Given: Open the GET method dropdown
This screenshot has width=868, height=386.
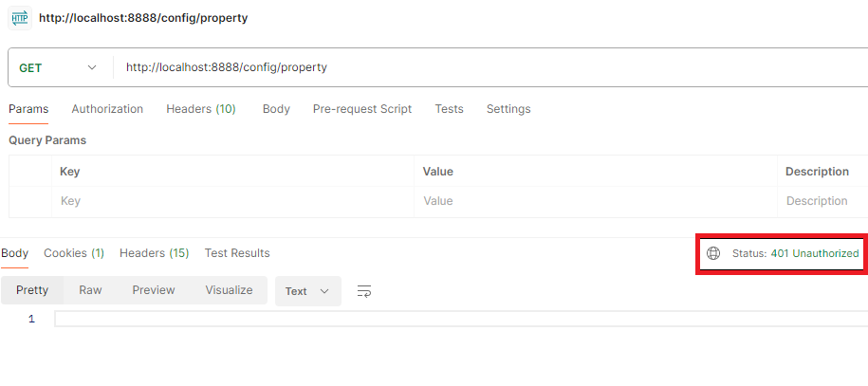Looking at the screenshot, I should tap(58, 67).
